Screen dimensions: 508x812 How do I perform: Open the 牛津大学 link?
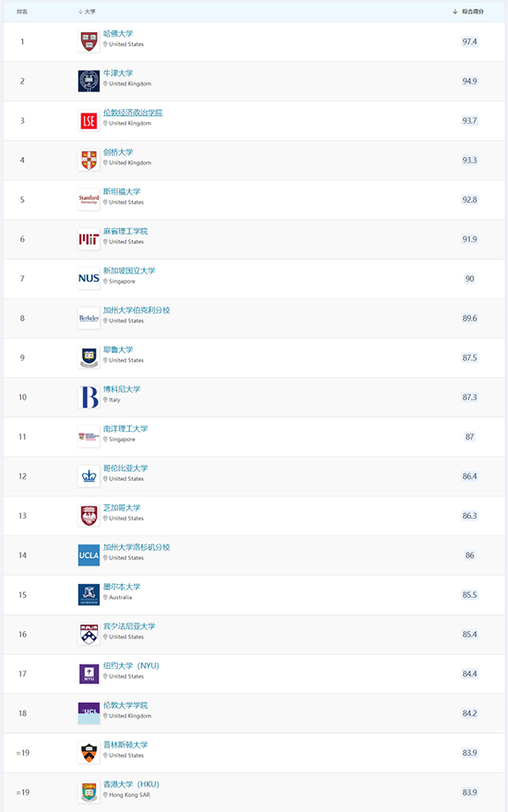click(x=118, y=73)
